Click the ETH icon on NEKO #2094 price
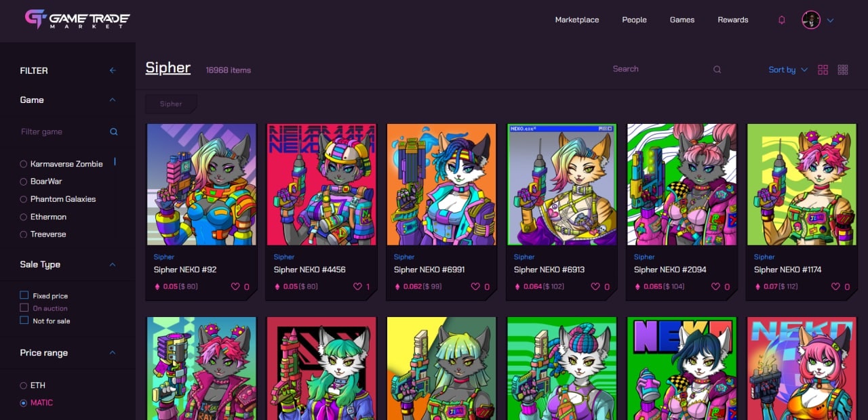868x420 pixels. tap(637, 287)
